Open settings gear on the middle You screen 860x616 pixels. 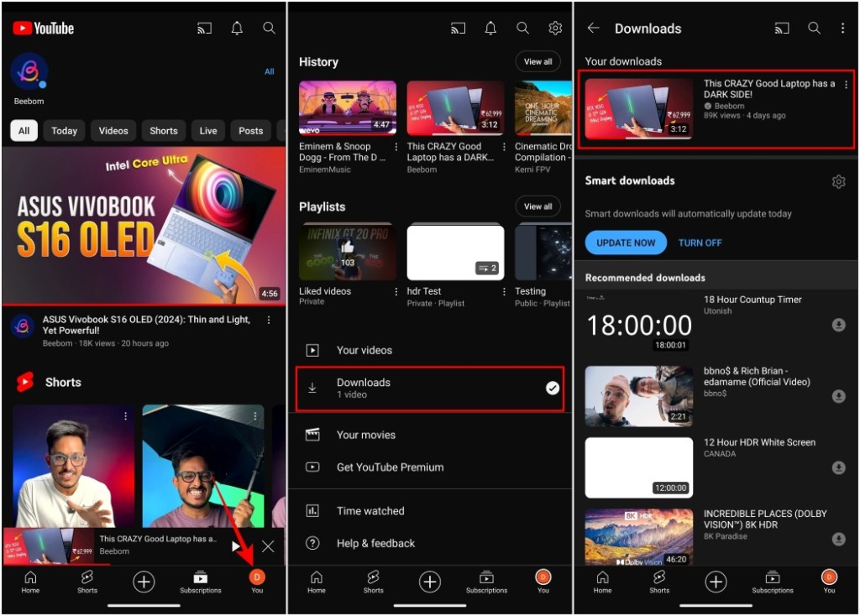coord(555,28)
